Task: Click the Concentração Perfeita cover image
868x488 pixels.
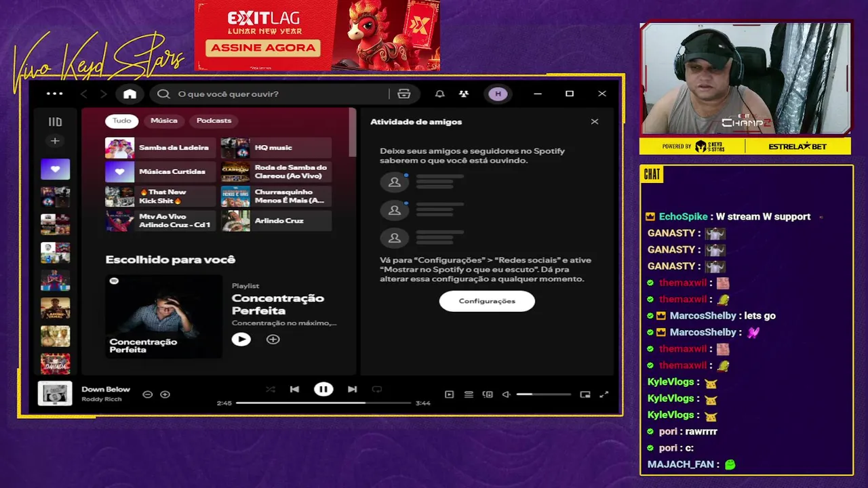Action: point(163,316)
